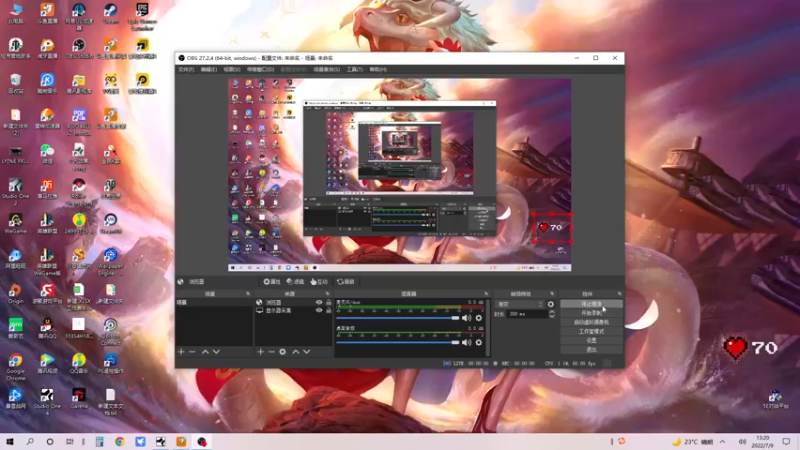
Task: Select WeChat desktop shortcut
Action: pyautogui.click(x=47, y=154)
